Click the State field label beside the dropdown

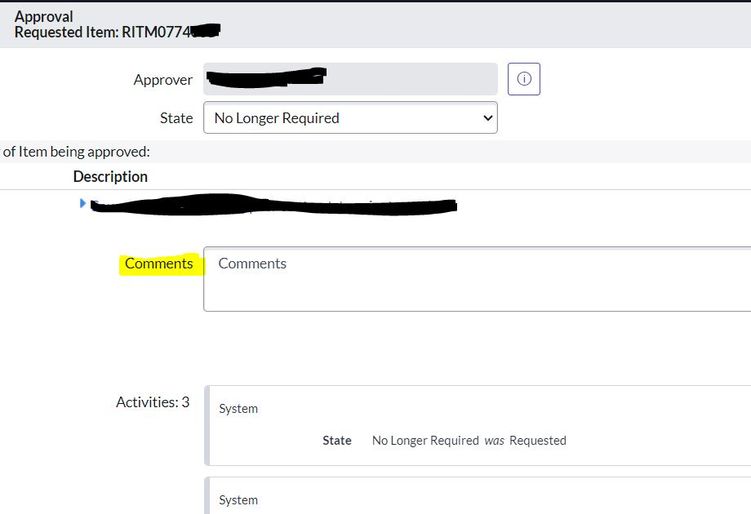(x=176, y=118)
